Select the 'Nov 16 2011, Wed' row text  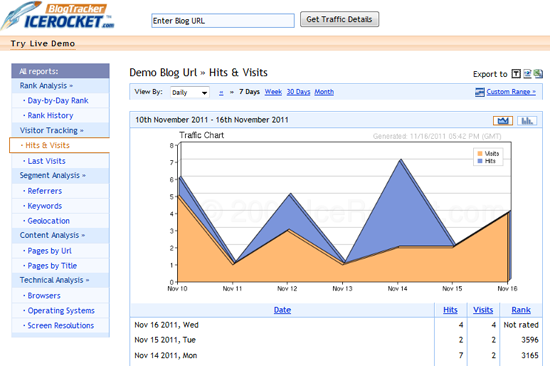click(166, 325)
